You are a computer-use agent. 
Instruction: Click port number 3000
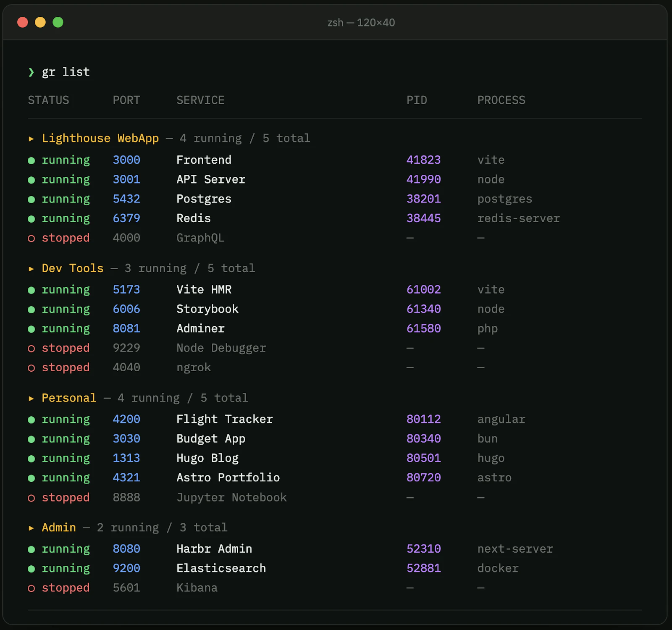[126, 160]
